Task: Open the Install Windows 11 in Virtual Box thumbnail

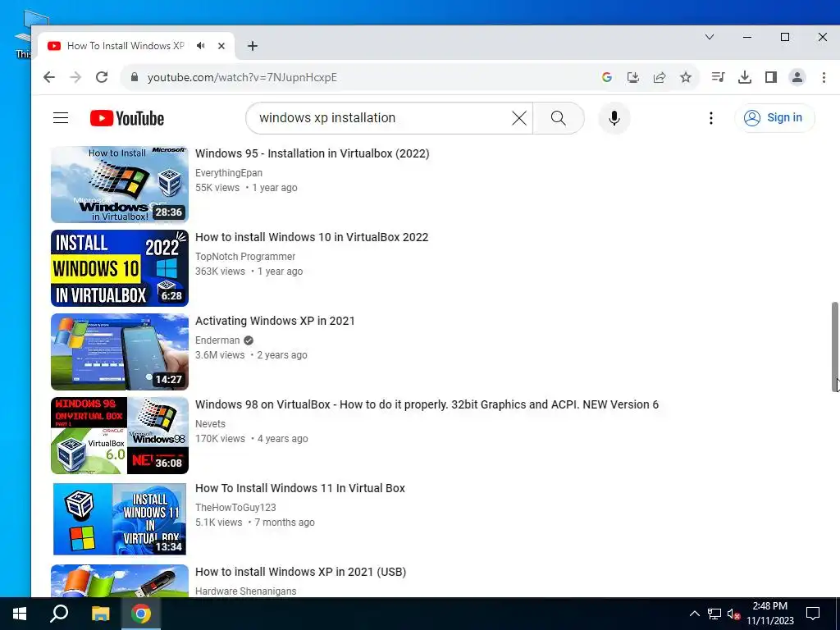Action: 120,519
